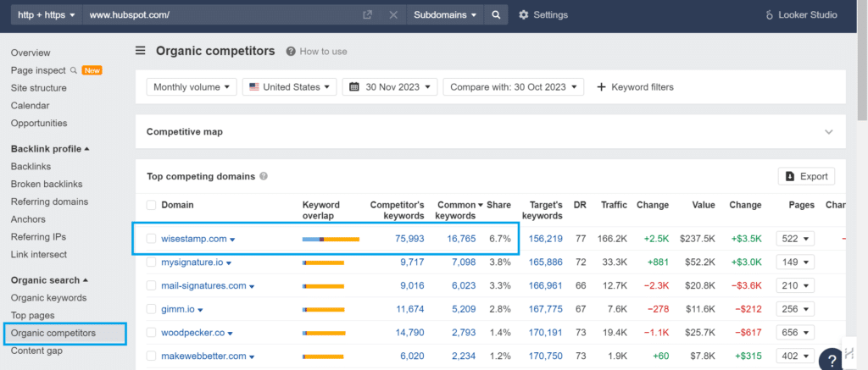
Task: Open mysignature.io Pages 149 dropdown
Action: [795, 262]
